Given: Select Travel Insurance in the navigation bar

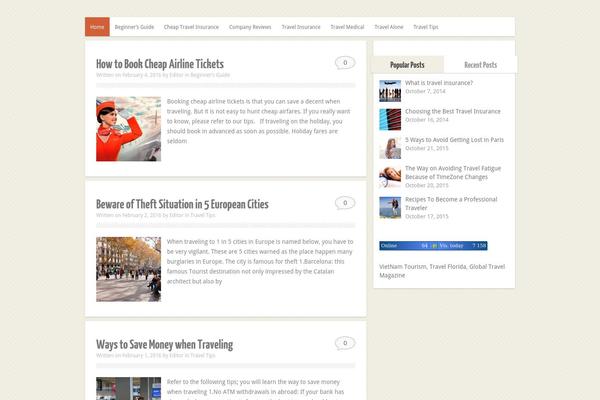Looking at the screenshot, I should pos(301,27).
